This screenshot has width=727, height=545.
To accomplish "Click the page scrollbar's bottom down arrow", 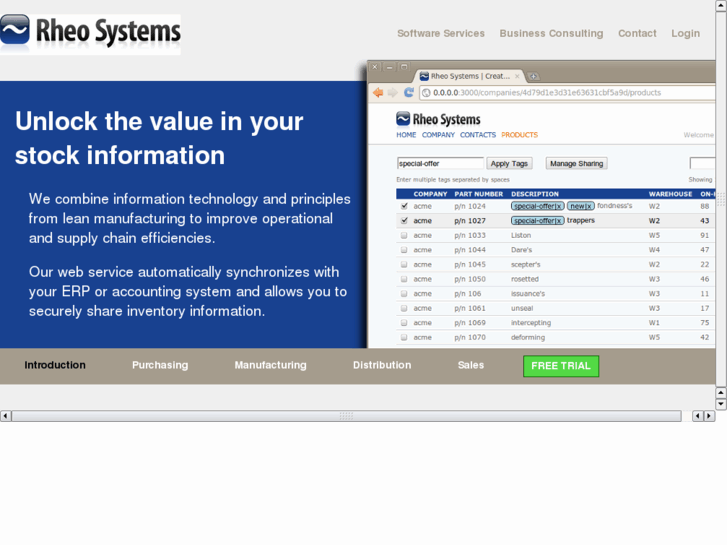I will coord(721,404).
